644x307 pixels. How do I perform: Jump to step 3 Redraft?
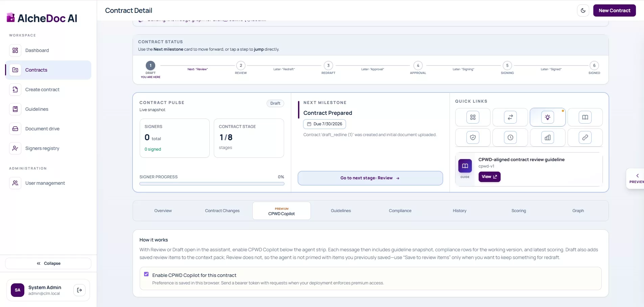coord(328,66)
